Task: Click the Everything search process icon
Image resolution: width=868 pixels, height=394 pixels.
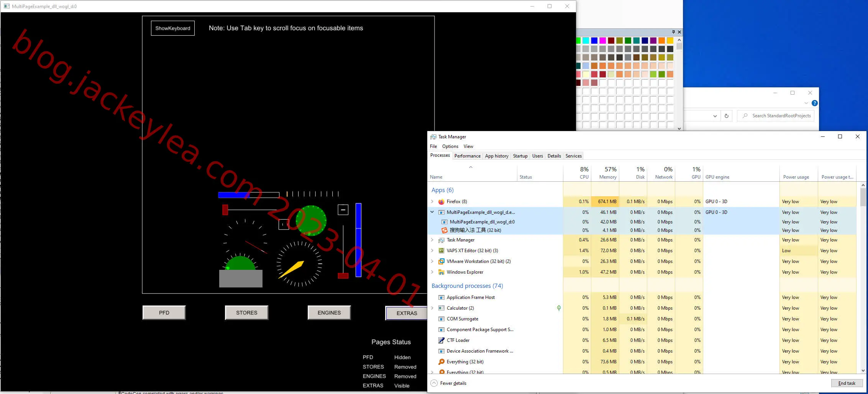Action: click(x=441, y=362)
